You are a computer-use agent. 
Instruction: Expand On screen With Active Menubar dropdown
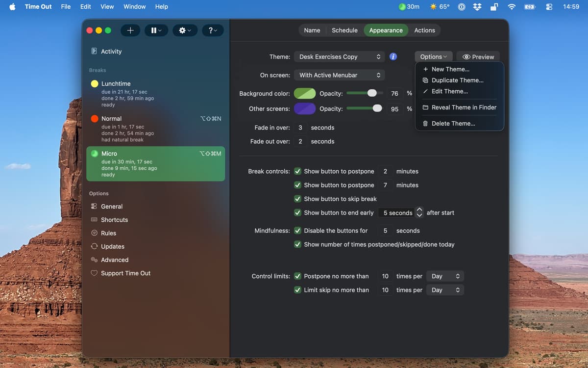[x=339, y=75]
